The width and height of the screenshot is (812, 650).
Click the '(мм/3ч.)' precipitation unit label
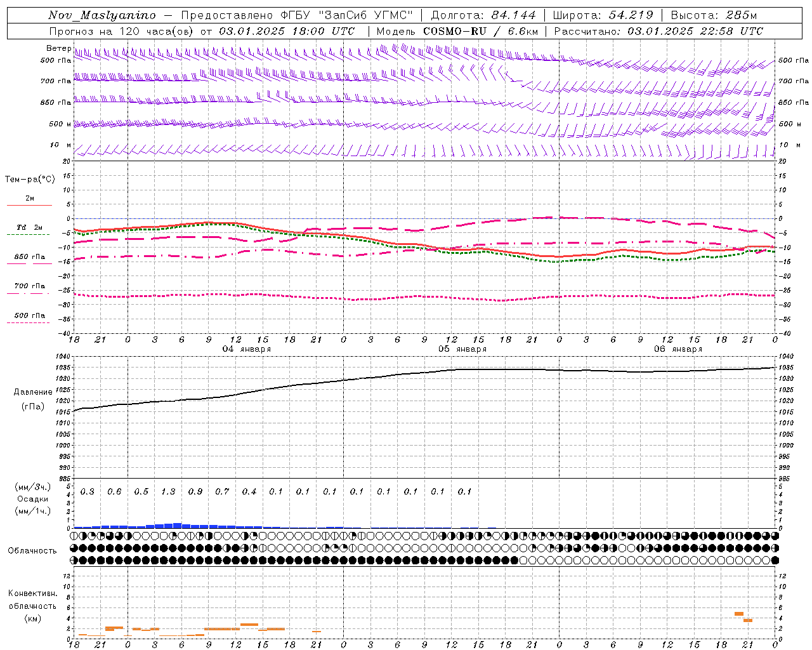[x=33, y=487]
